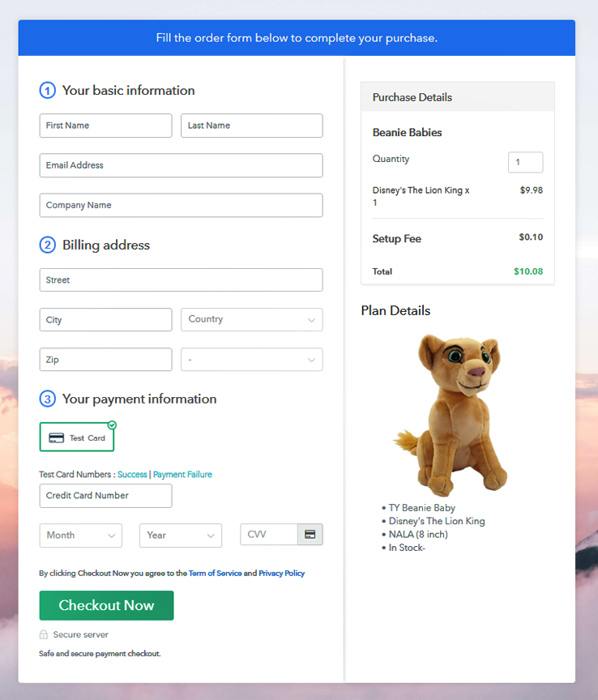
Task: Click the credit card icon in Test Card
Action: [x=56, y=438]
